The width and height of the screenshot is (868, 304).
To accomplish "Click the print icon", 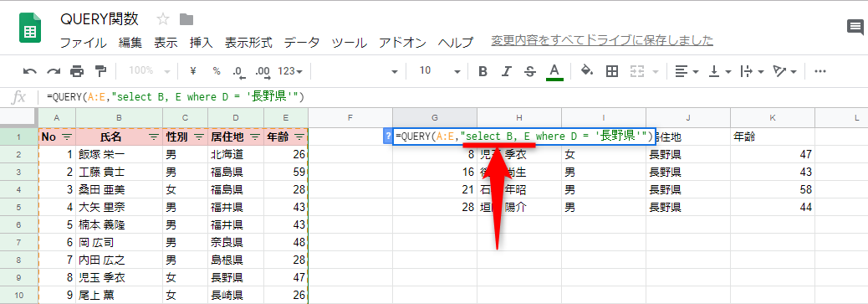I will coord(76,71).
